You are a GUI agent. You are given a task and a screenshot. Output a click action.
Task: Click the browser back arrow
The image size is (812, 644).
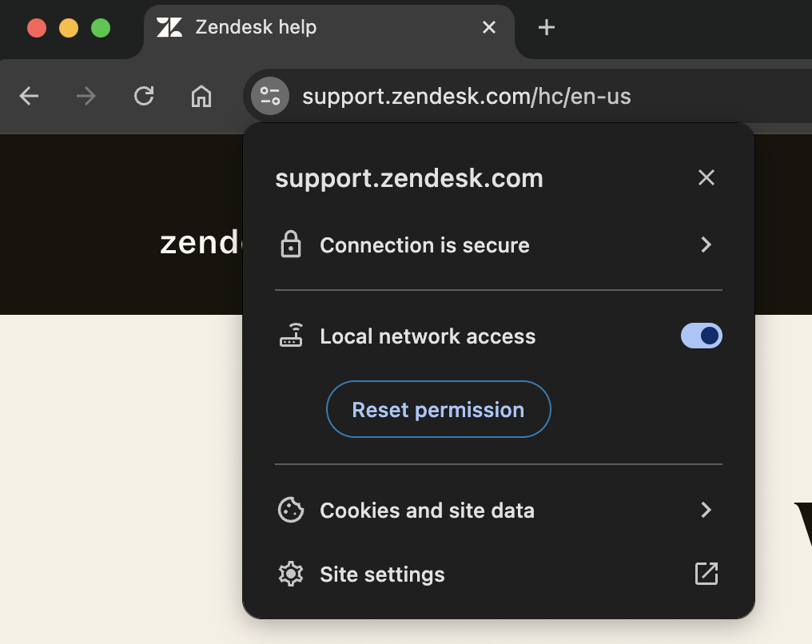[30, 97]
